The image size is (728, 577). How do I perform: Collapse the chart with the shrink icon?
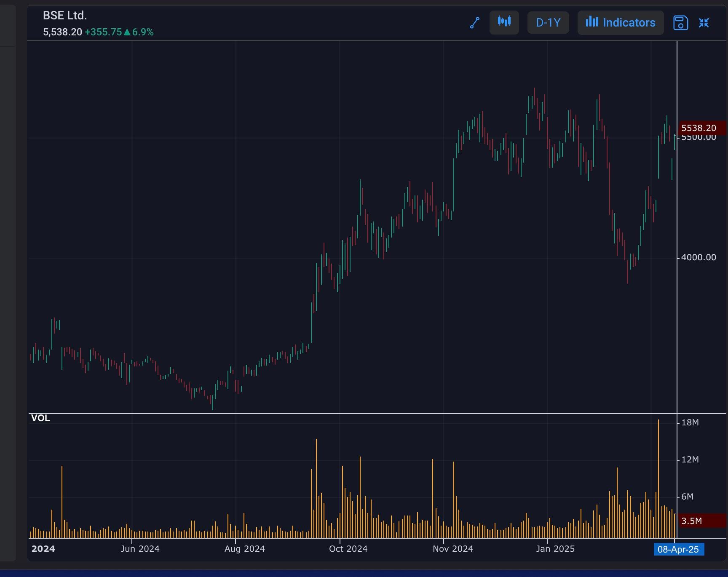[x=704, y=23]
